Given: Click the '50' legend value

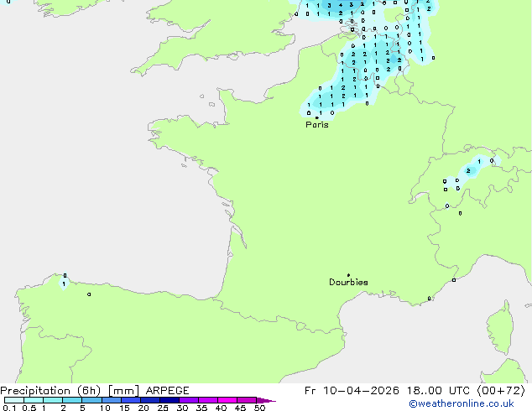Looking at the screenshot, I should point(259,408).
